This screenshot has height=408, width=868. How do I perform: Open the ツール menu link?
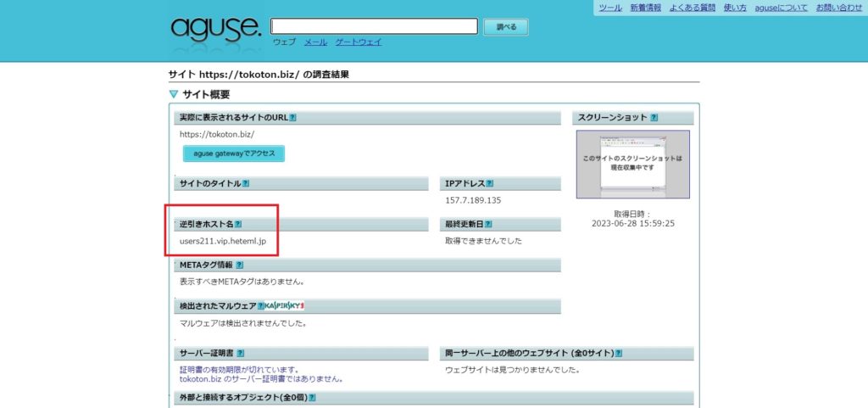click(x=610, y=8)
